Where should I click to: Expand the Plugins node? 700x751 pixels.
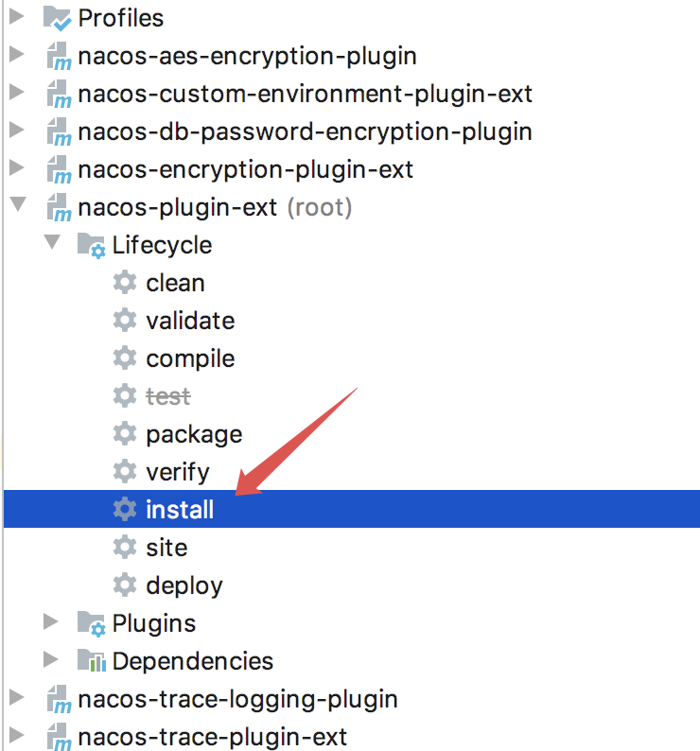click(50, 622)
